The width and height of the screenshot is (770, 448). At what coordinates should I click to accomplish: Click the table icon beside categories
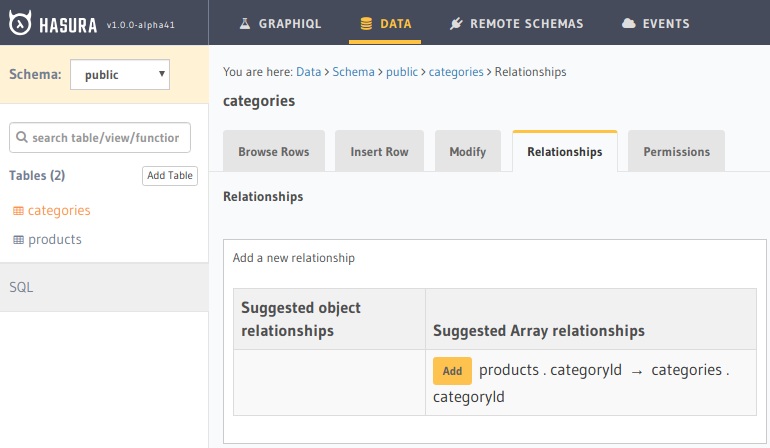[18, 211]
